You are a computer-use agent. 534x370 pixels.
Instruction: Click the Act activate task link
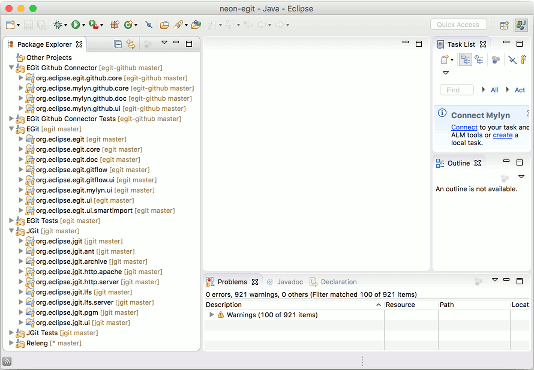click(520, 90)
